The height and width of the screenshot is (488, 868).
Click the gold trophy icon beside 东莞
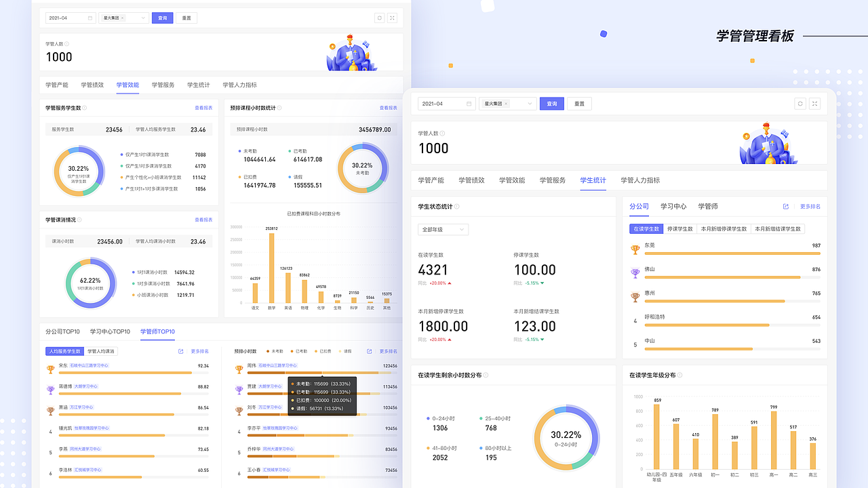pos(635,249)
